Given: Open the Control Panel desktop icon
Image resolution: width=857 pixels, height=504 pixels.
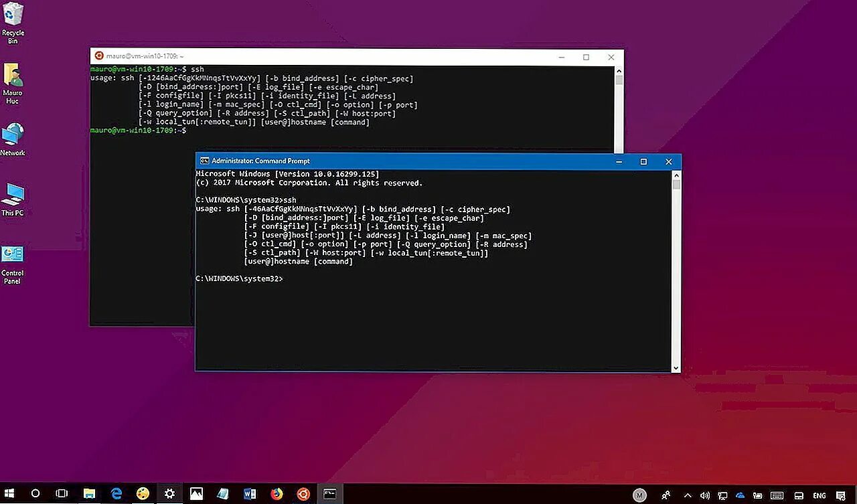Looking at the screenshot, I should (x=13, y=264).
